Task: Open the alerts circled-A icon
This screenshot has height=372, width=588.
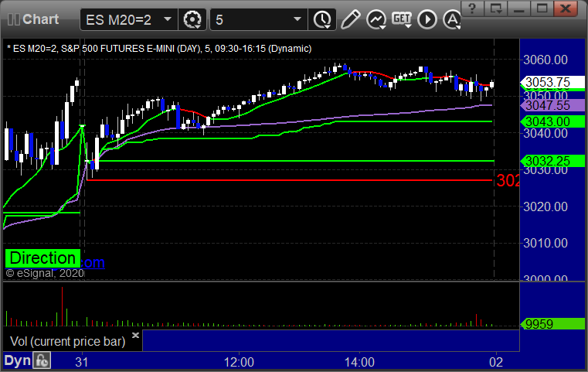Action: [x=452, y=19]
